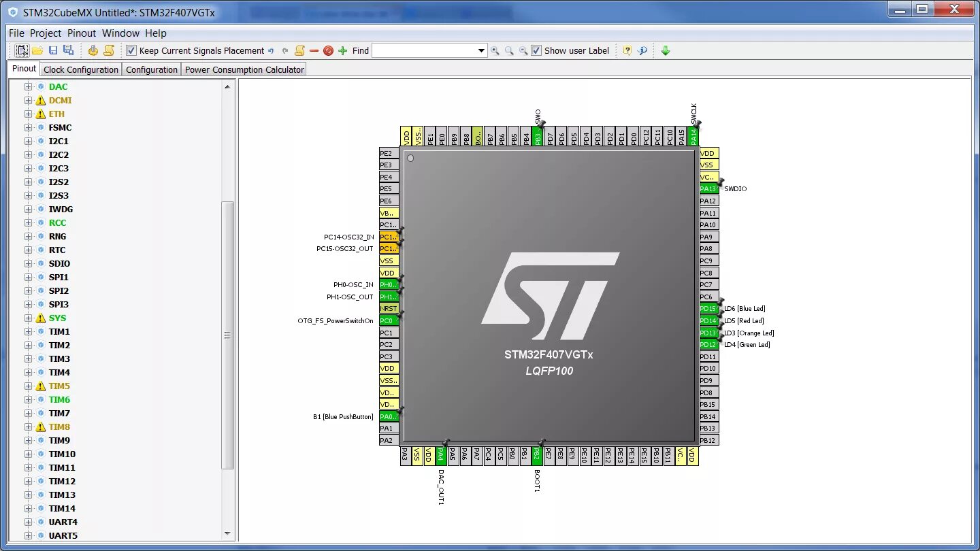Toggle the Show user Label checkbox

pyautogui.click(x=536, y=50)
